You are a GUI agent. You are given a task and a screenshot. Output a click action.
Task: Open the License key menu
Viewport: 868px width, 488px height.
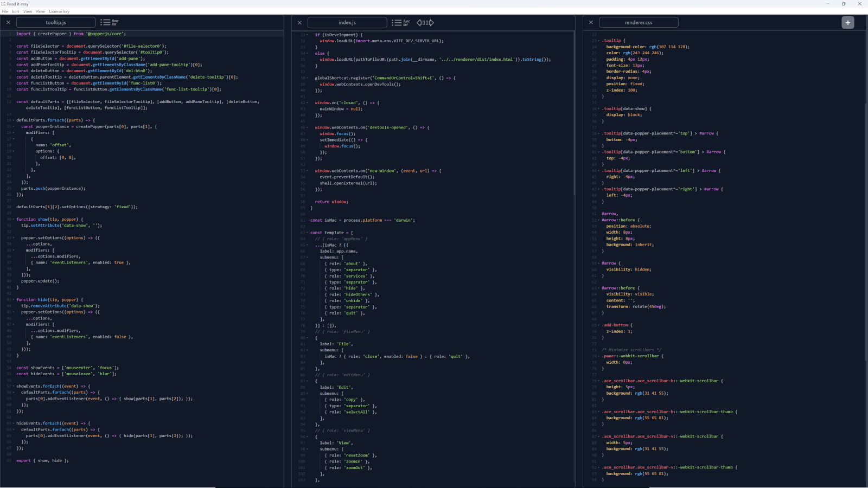coord(59,11)
